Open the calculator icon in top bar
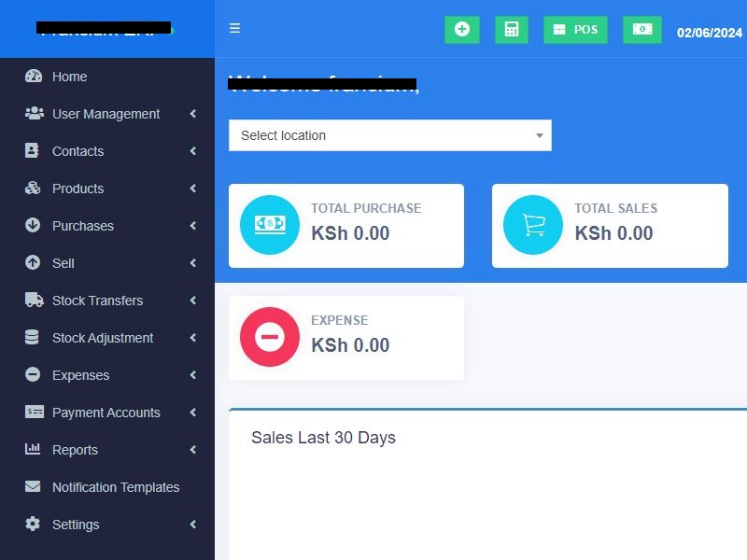 511,29
